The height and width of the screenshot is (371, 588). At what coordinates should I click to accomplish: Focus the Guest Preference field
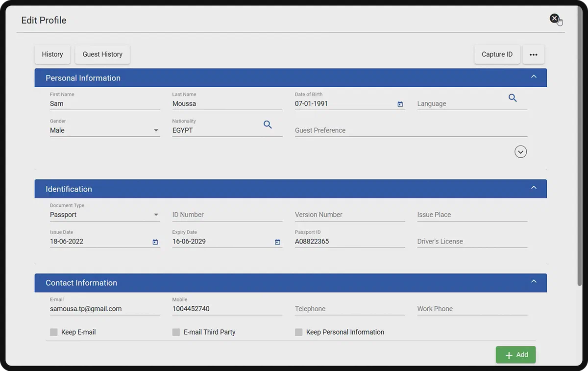click(411, 130)
